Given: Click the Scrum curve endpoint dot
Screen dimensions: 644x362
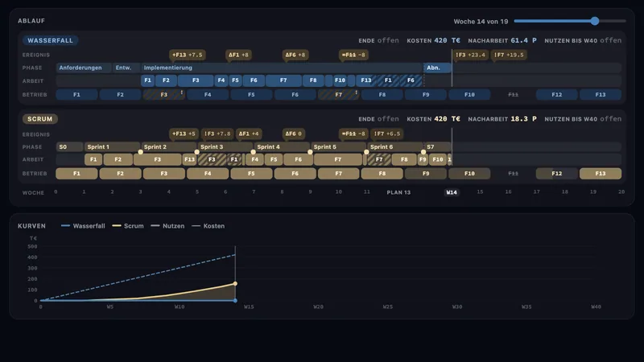Looking at the screenshot, I should point(235,284).
